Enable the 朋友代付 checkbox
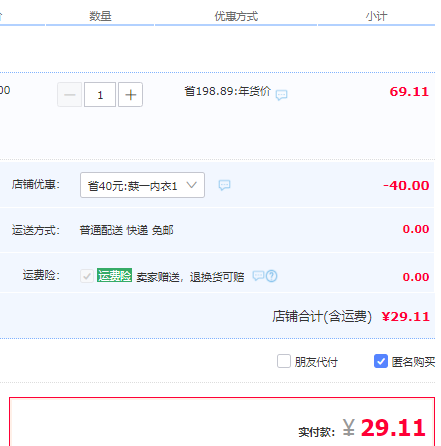Screen dimensions: 441x446 284,361
